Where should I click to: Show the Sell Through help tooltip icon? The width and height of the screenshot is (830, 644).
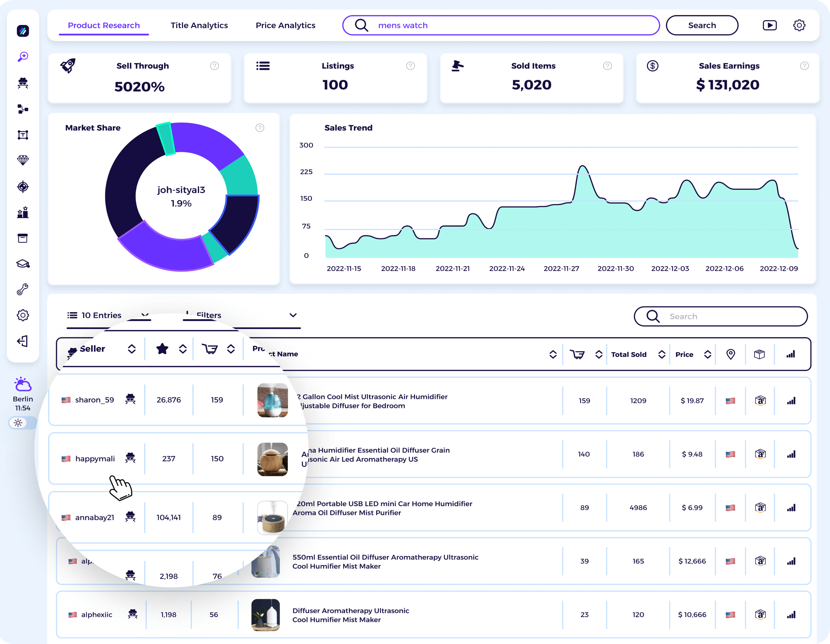tap(214, 66)
